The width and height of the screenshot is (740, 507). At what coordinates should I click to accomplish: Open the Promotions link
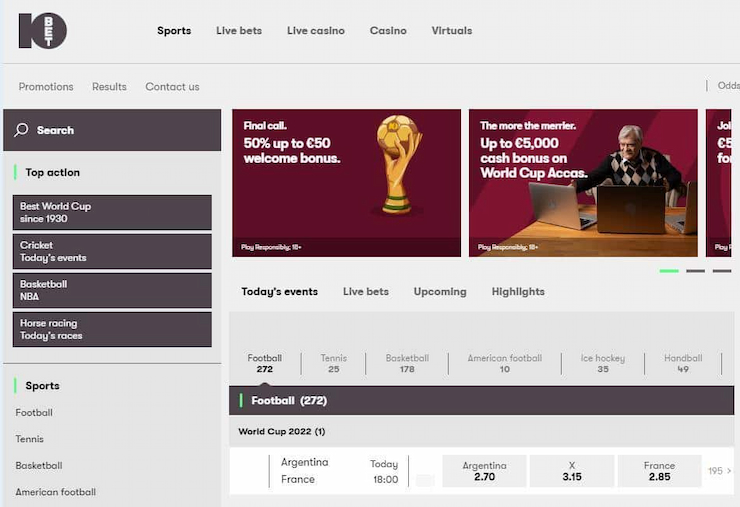click(46, 87)
